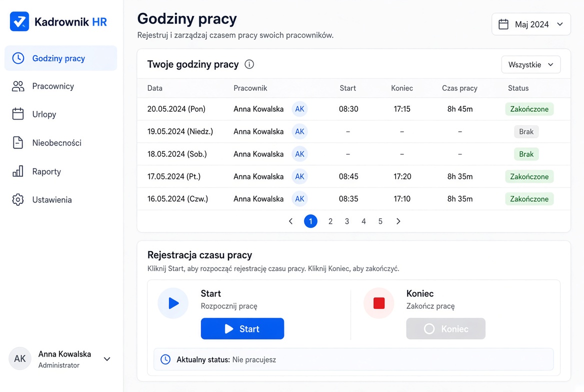The image size is (584, 392).
Task: Click the Status column header
Action: pos(518,88)
